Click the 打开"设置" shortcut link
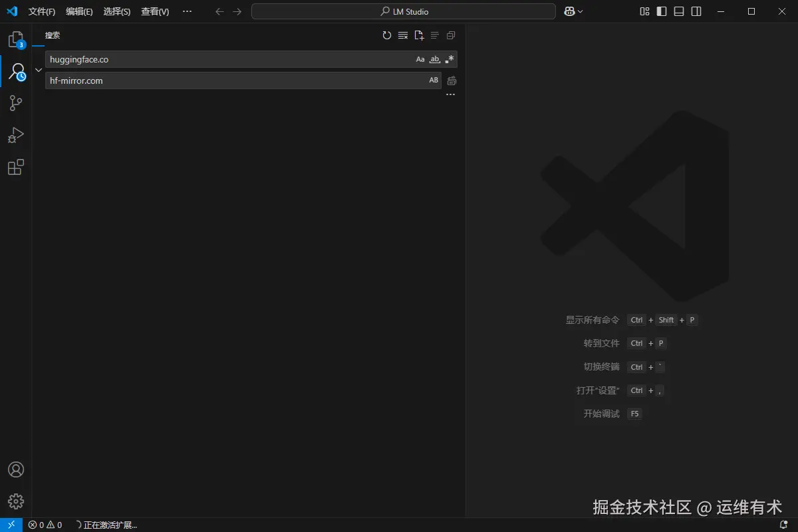Viewport: 798px width, 532px height. coord(597,390)
